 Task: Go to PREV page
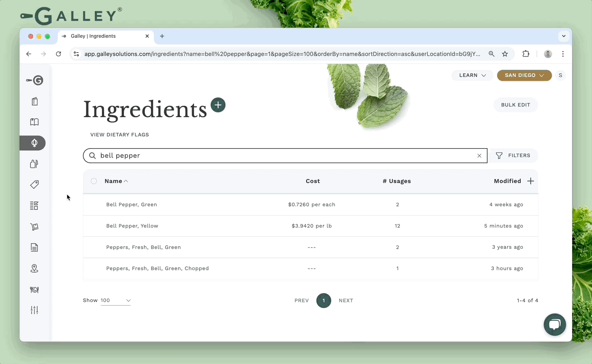tap(302, 301)
